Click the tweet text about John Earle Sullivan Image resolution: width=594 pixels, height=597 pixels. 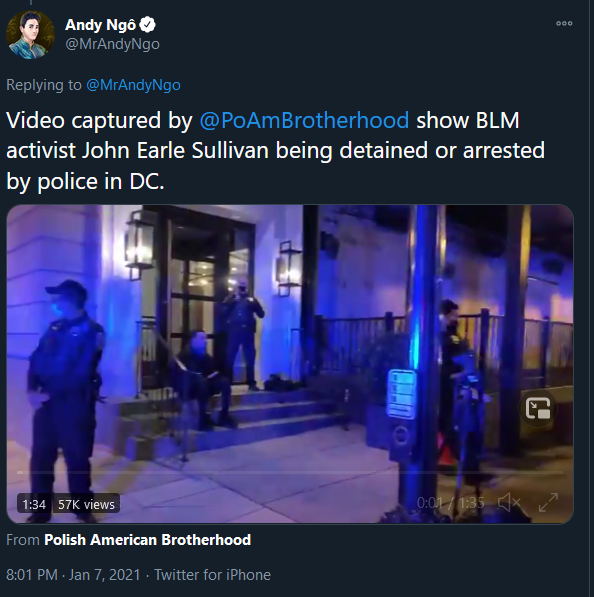pos(275,151)
